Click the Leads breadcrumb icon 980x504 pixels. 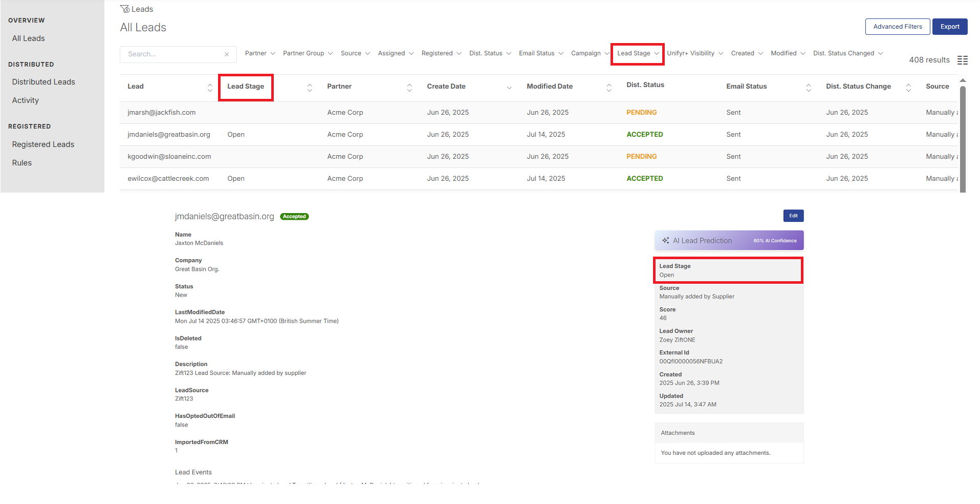point(124,9)
